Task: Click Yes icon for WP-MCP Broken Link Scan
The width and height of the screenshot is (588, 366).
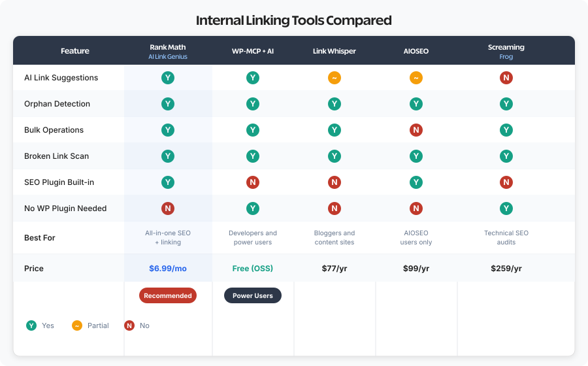Action: point(253,156)
